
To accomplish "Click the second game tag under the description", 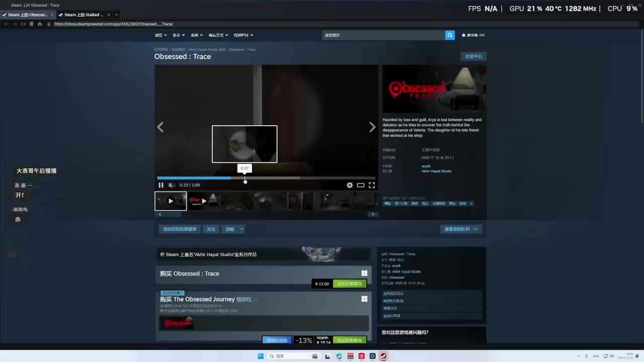I will 401,204.
